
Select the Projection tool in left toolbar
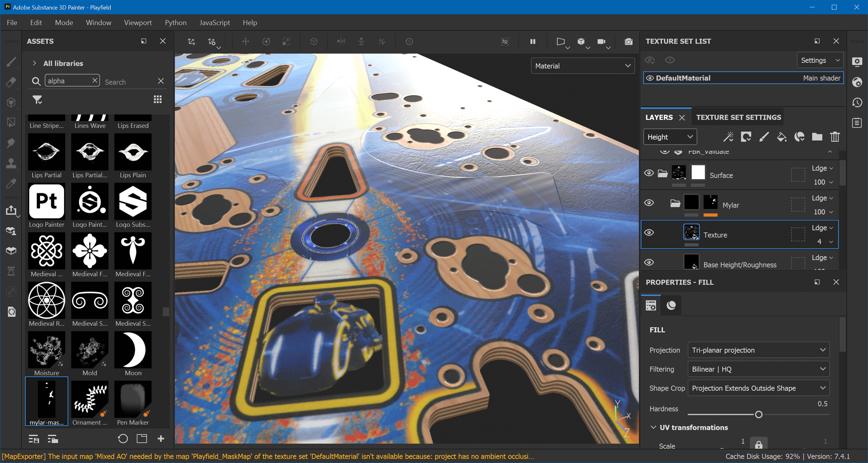point(11,102)
